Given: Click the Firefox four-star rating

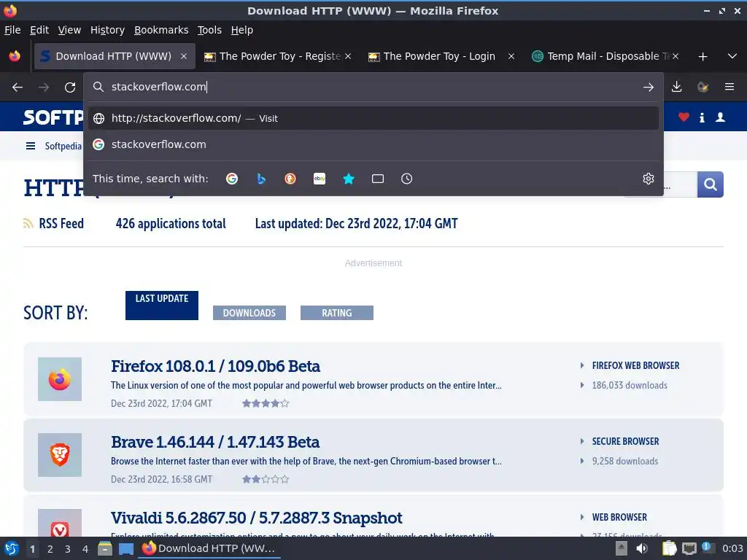Looking at the screenshot, I should coord(266,404).
